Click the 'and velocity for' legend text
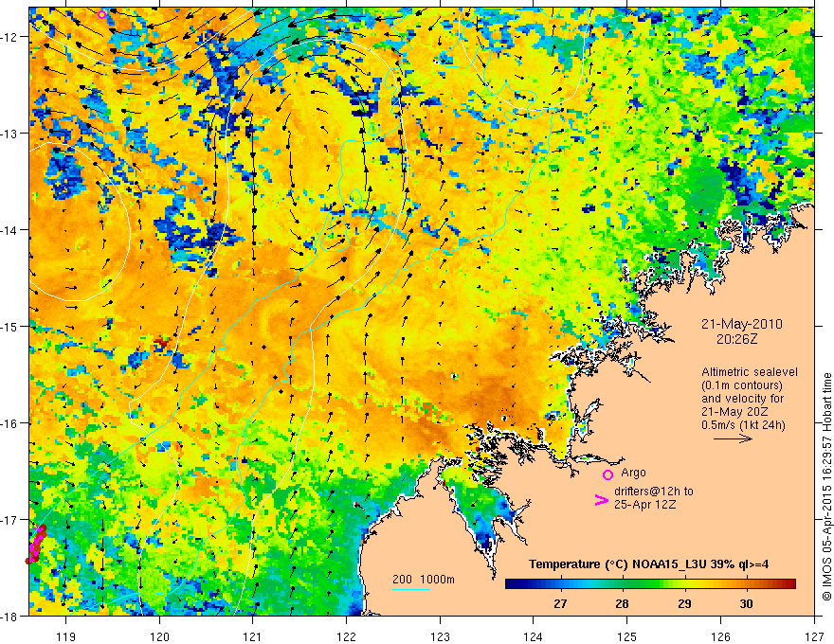The image size is (834, 644). click(742, 399)
